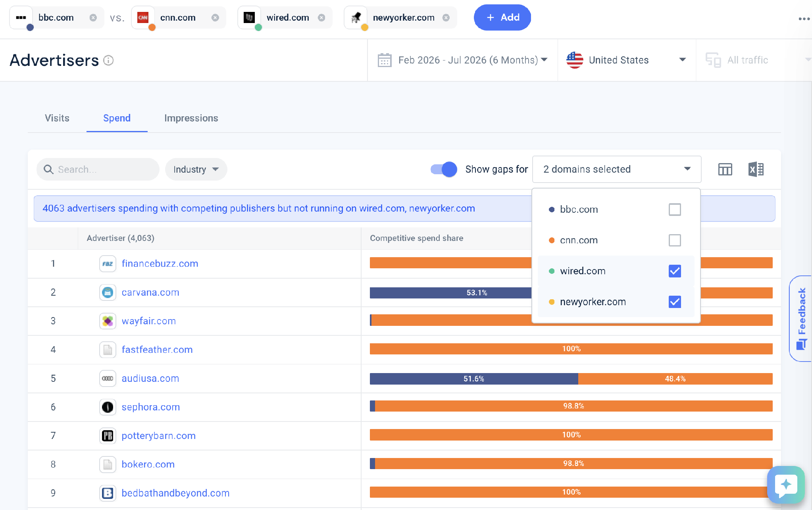Click the audiusa.com 48.4% orange bar segment

coord(675,379)
